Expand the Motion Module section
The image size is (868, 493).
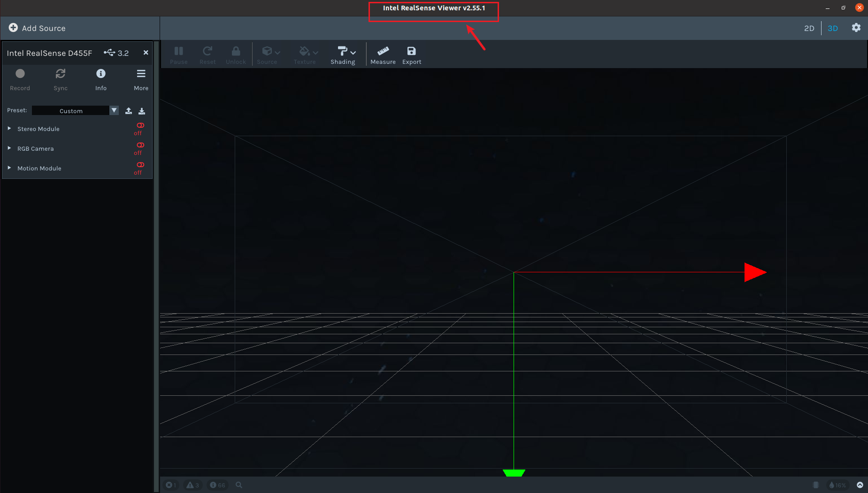point(9,168)
